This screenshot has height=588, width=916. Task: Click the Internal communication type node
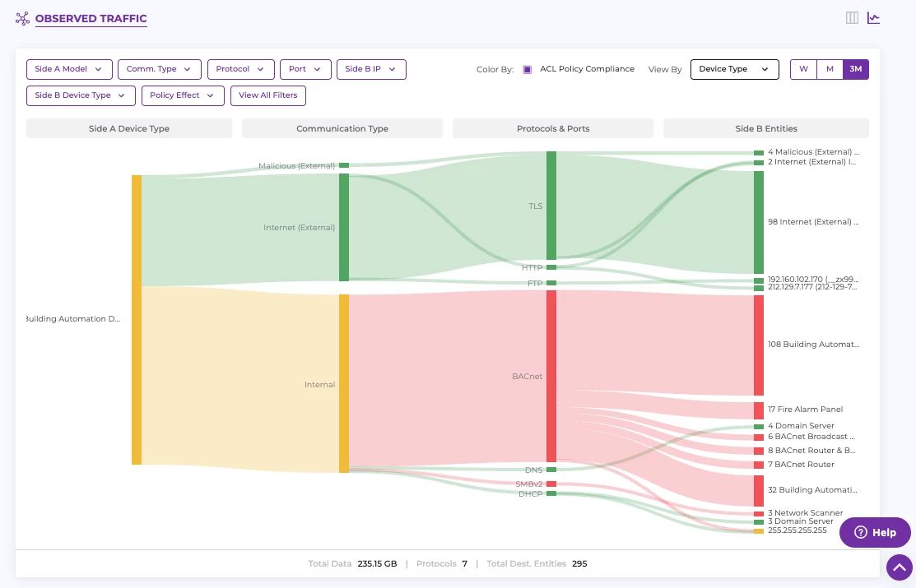click(x=343, y=384)
